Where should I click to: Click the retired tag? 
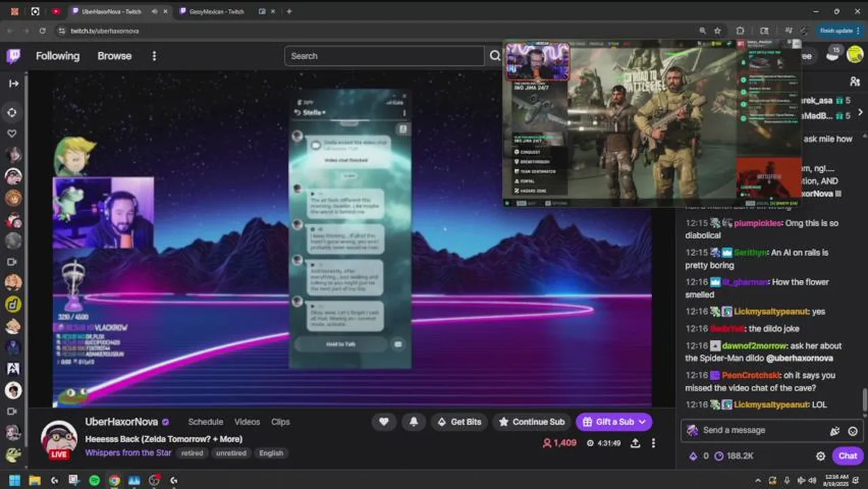click(x=192, y=453)
